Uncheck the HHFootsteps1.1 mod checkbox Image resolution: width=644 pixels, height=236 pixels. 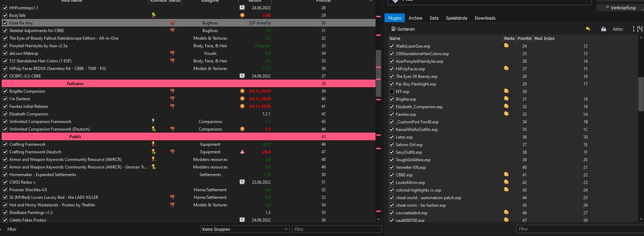[5, 8]
